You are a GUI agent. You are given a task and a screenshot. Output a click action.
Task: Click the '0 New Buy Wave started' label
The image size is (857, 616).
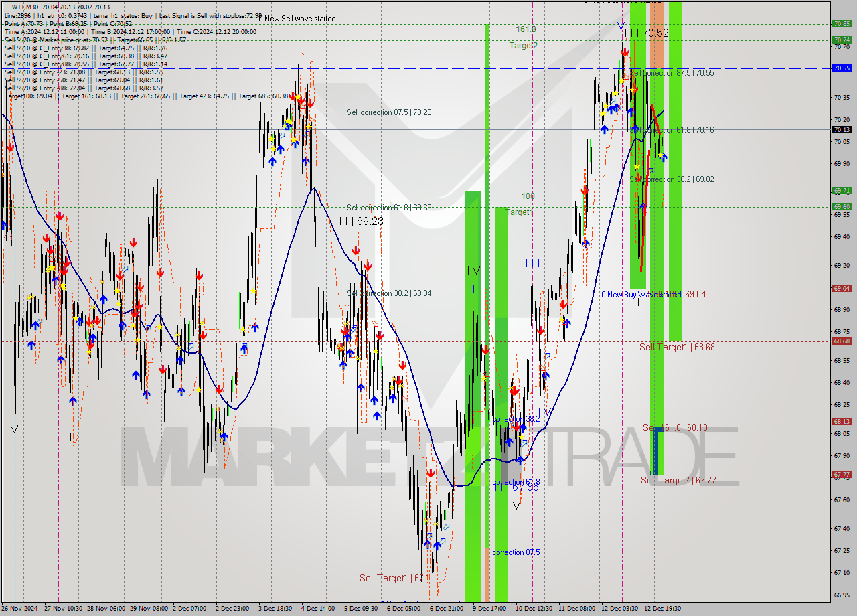(640, 294)
